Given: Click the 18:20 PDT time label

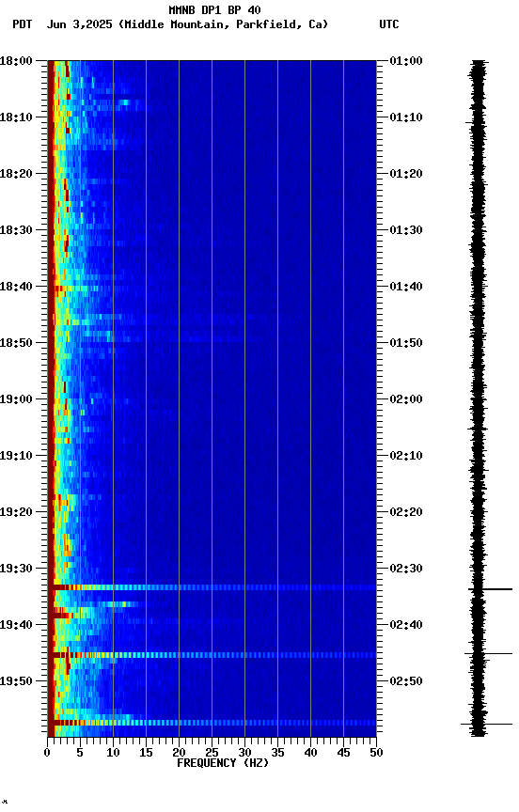Looking at the screenshot, I should pos(16,174).
